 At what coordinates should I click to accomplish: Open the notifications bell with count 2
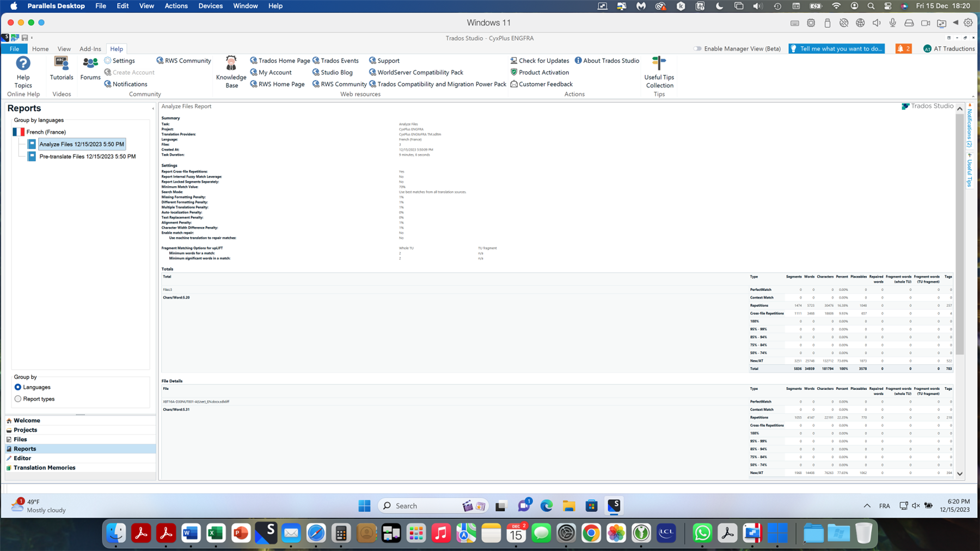[x=904, y=48]
